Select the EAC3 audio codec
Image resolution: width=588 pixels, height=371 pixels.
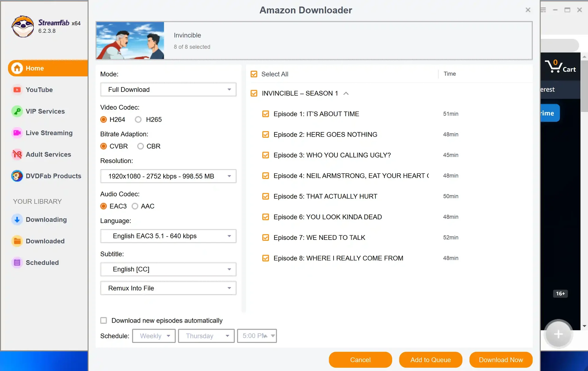point(104,206)
